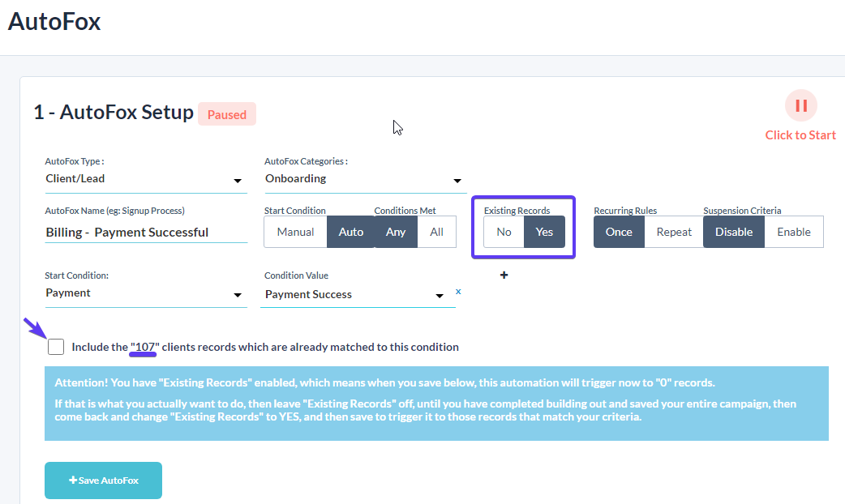Add a condition with the plus icon
This screenshot has width=845, height=504.
point(504,275)
